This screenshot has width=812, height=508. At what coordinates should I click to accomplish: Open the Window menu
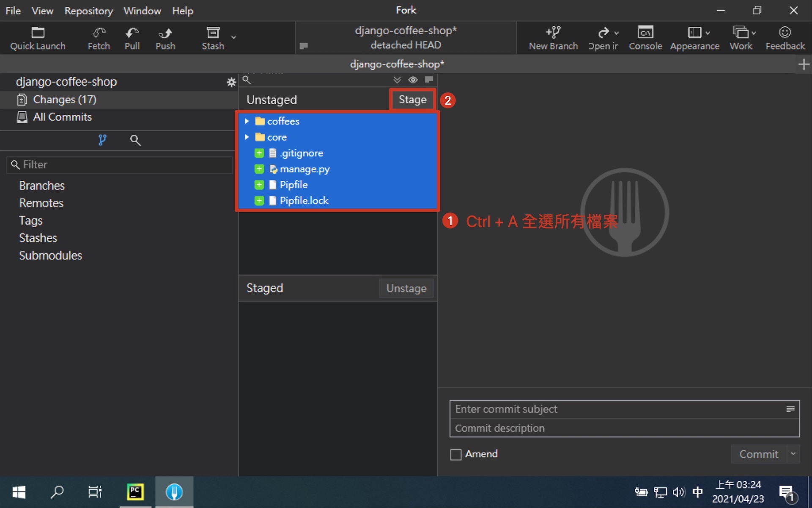pyautogui.click(x=142, y=11)
